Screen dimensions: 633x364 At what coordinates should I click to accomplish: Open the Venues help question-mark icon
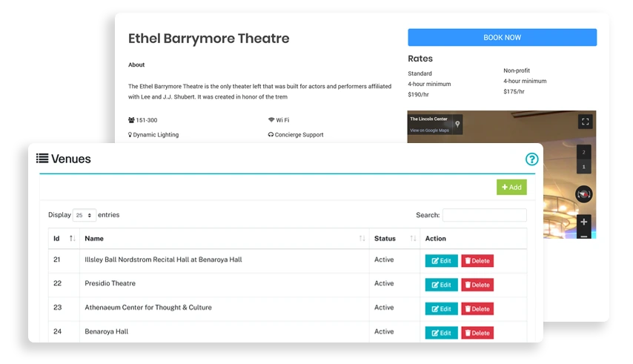(531, 159)
